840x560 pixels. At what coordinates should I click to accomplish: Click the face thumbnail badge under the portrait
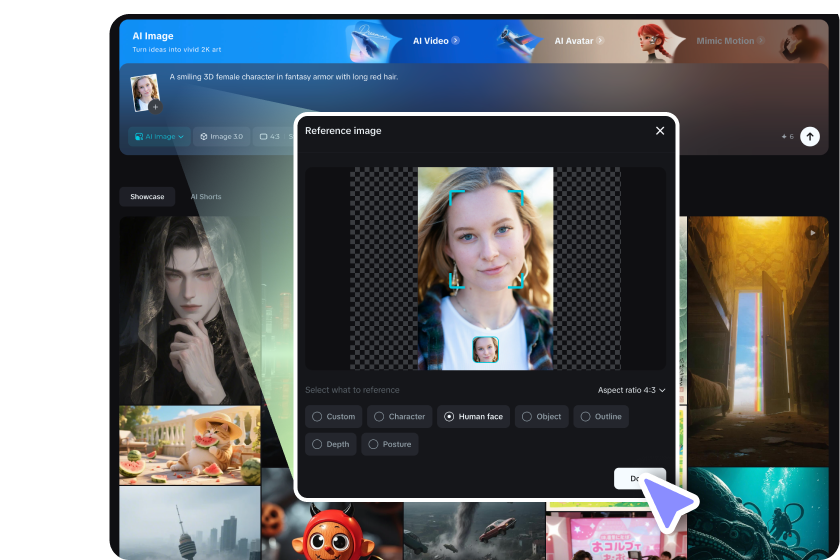click(485, 349)
